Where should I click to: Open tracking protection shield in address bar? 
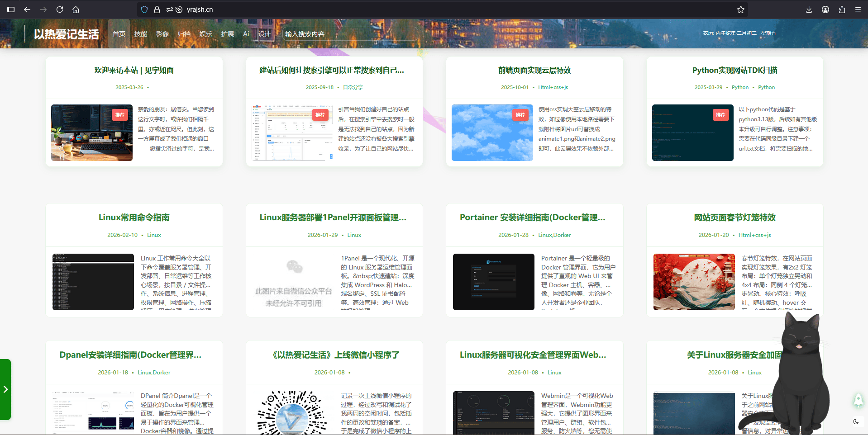tap(144, 9)
